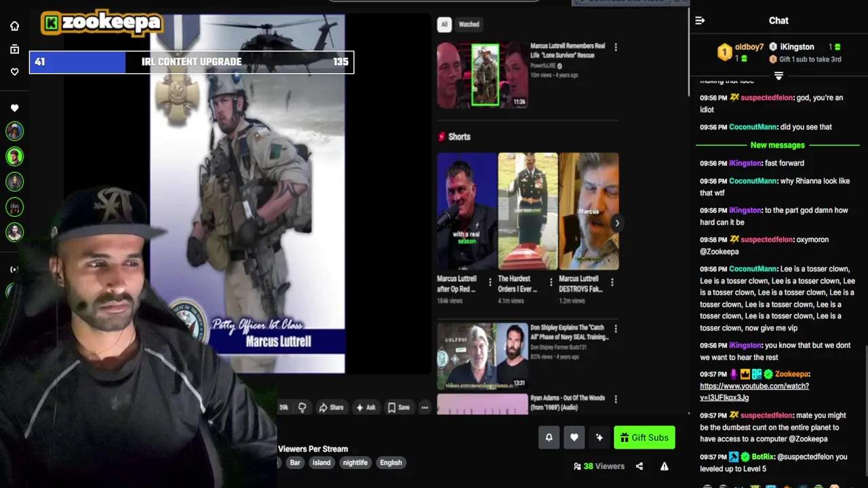This screenshot has height=488, width=868.
Task: Toggle stream notifications bell
Action: click(549, 438)
